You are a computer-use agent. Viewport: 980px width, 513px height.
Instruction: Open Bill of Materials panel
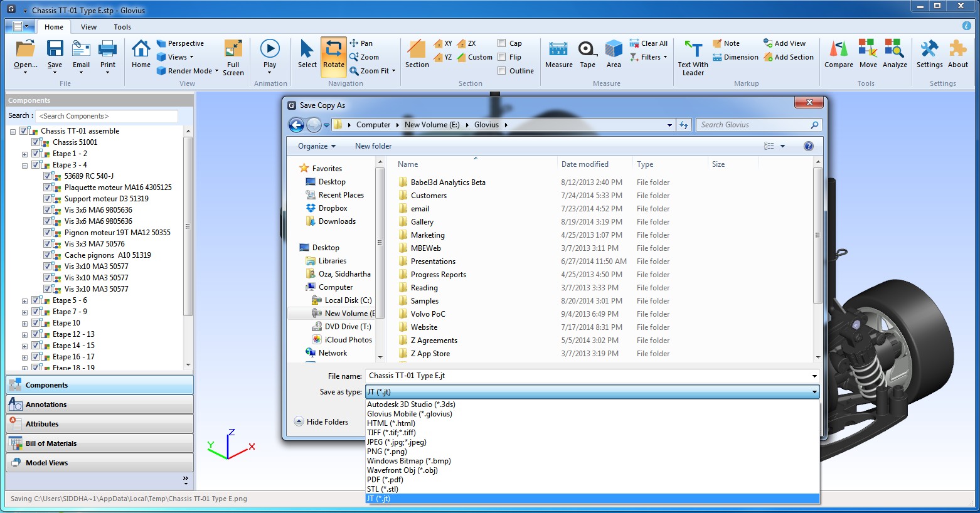(x=100, y=443)
